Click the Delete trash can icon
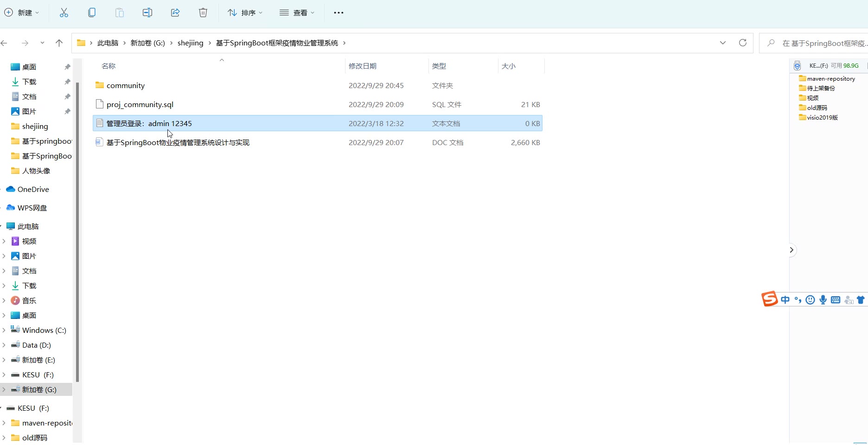The width and height of the screenshot is (868, 445). 203,13
